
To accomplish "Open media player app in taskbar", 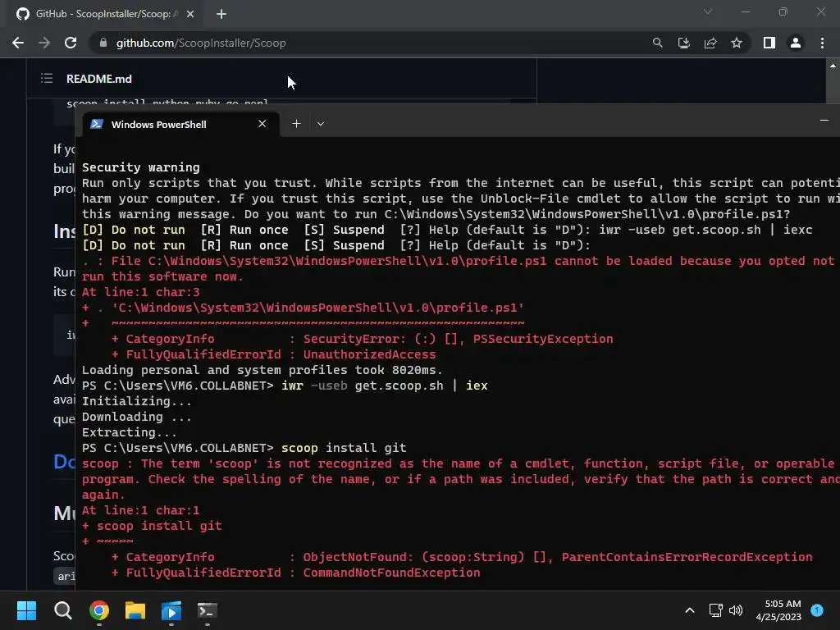I will click(171, 610).
